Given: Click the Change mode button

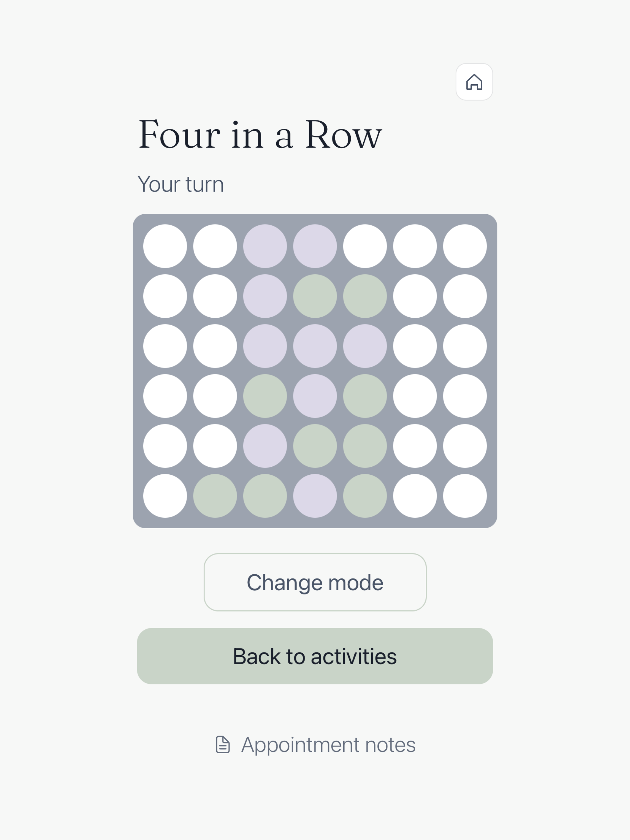Looking at the screenshot, I should point(315,582).
